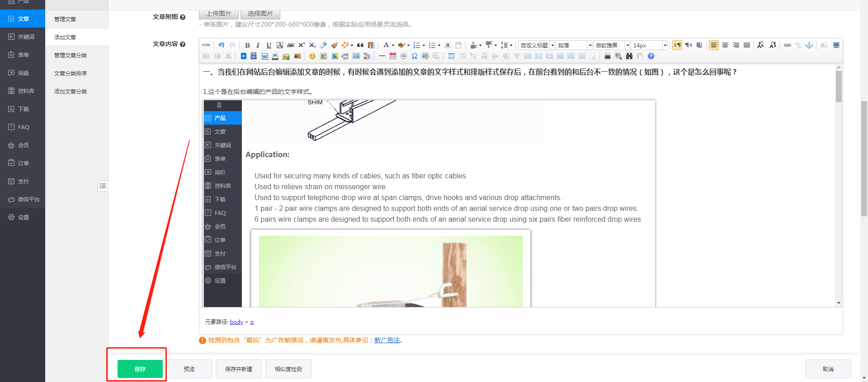
Task: Open the 微软雅黑 font family dropdown
Action: 612,45
